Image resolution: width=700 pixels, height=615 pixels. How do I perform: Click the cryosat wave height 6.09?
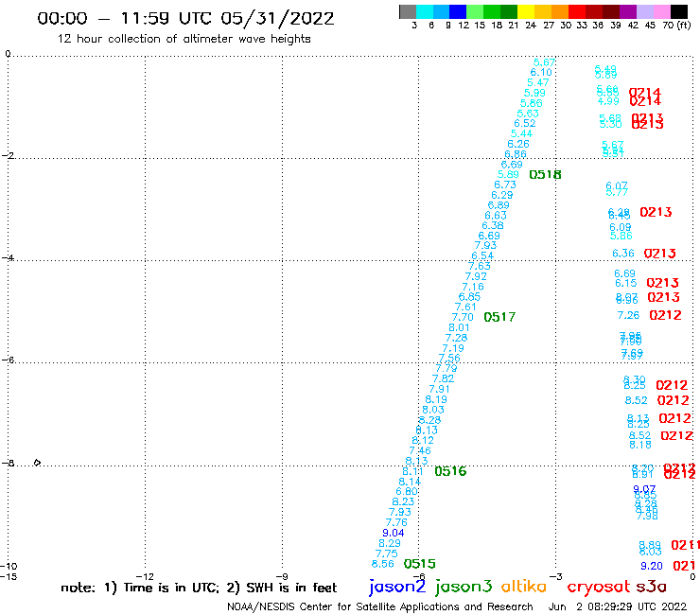click(621, 227)
